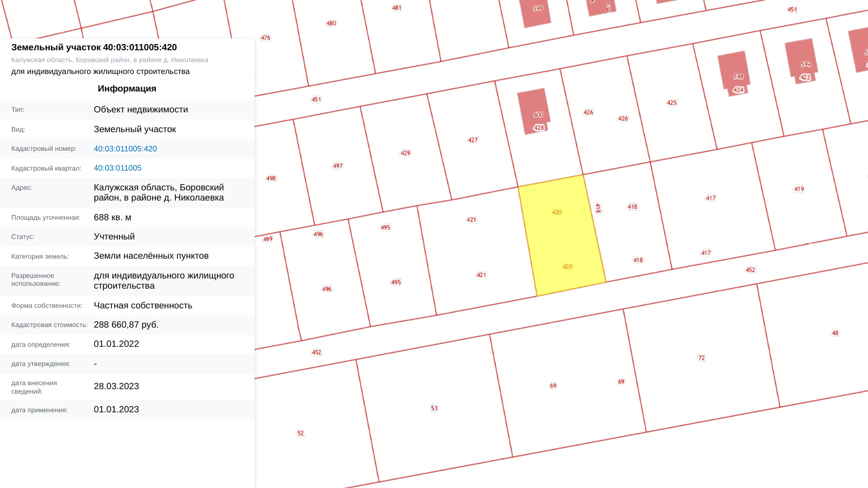
Task: Click cadastral value '288 660,87 руб.'
Action: click(126, 325)
